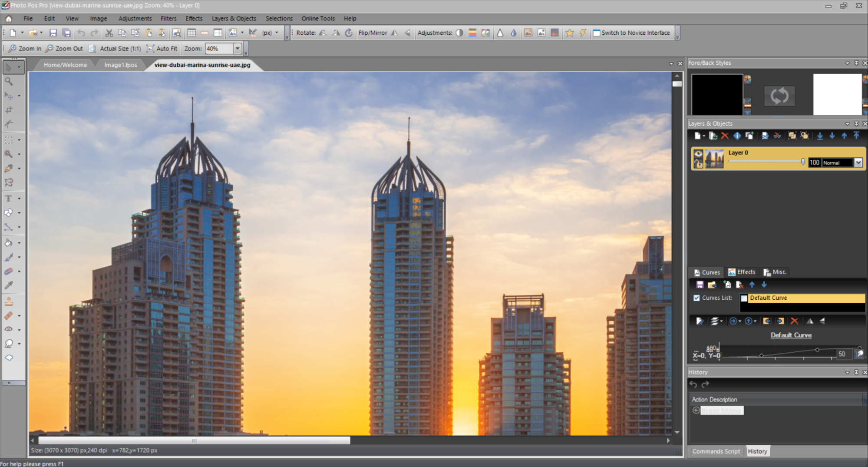Select the Text tool
This screenshot has height=467, width=868.
click(8, 199)
